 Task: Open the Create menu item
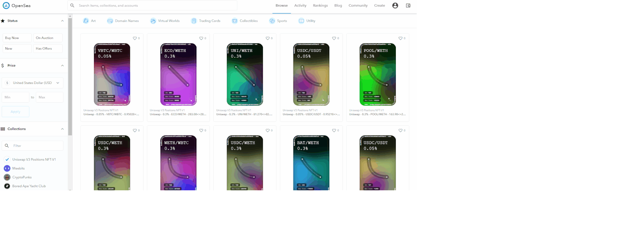(x=380, y=5)
